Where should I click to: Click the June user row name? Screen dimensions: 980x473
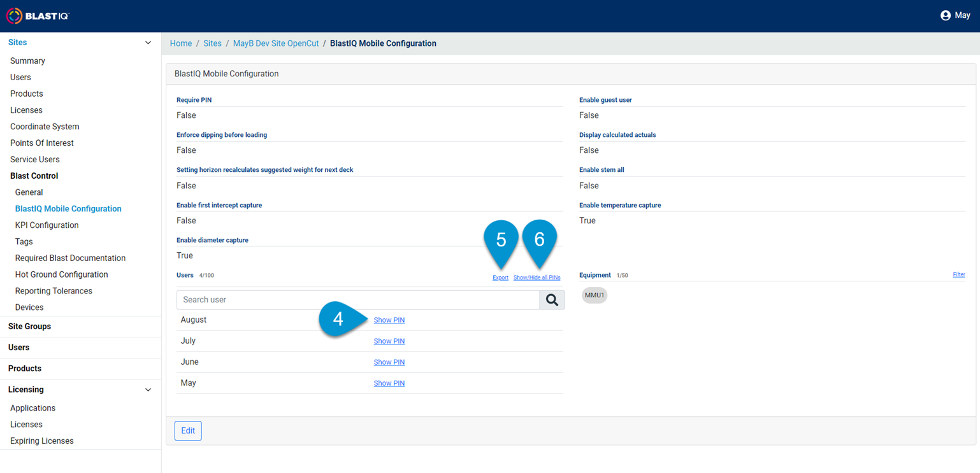point(190,362)
